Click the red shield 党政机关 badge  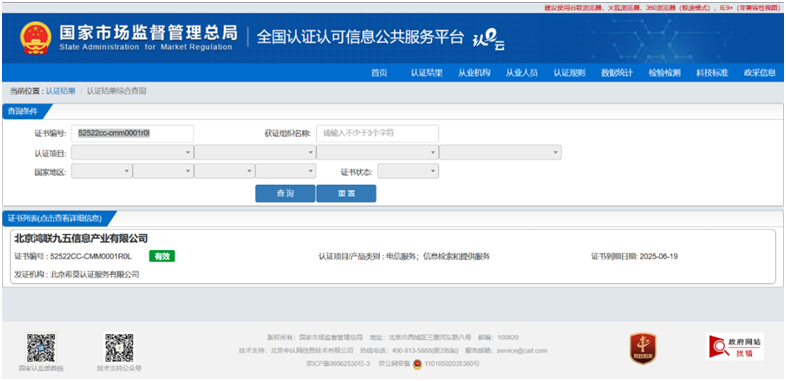[643, 348]
